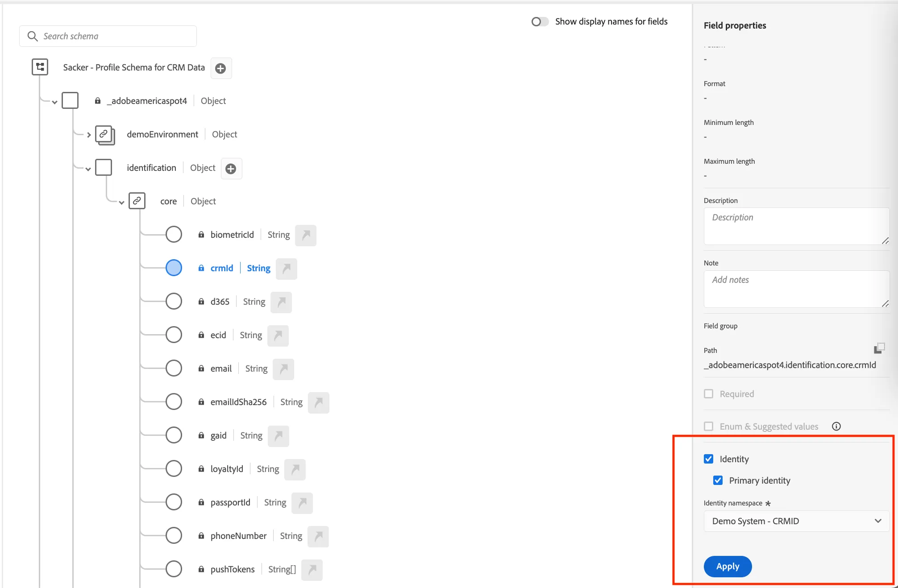
Task: Click the arrow icon next to biometricId
Action: coord(306,235)
